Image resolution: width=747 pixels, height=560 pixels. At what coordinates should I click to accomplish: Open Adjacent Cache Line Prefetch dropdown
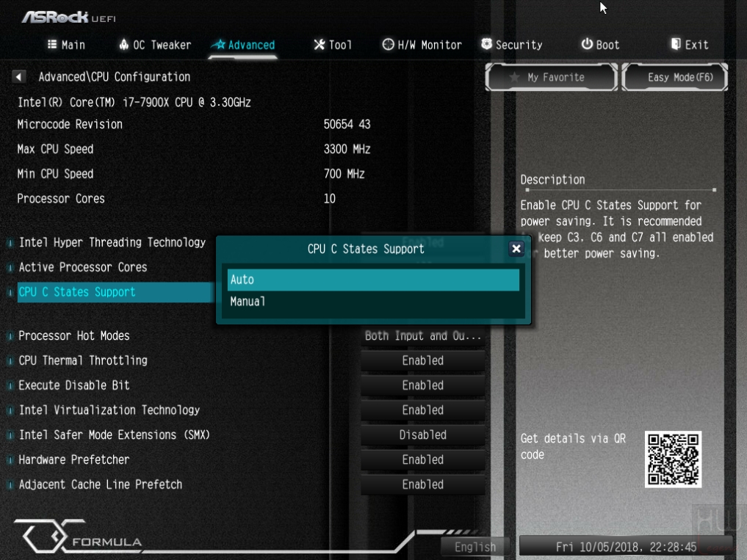pyautogui.click(x=422, y=484)
